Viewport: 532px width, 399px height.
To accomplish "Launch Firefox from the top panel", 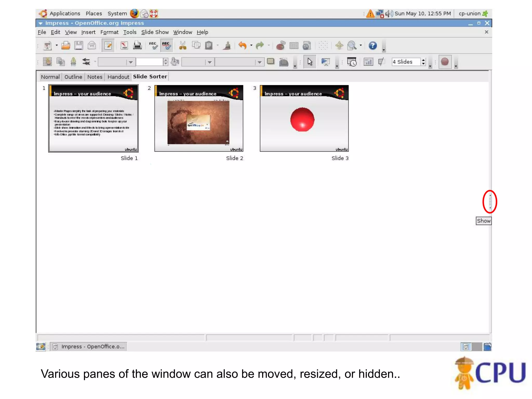I will coord(134,14).
